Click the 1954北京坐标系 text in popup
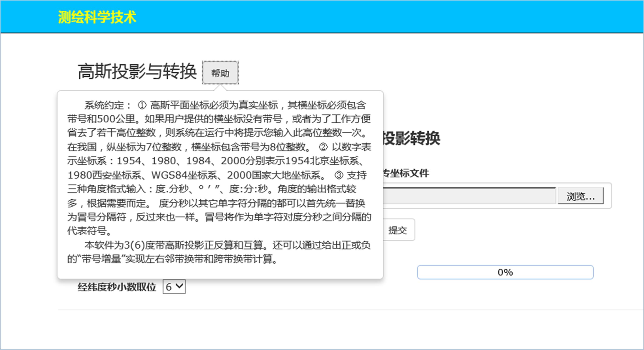 coord(322,161)
